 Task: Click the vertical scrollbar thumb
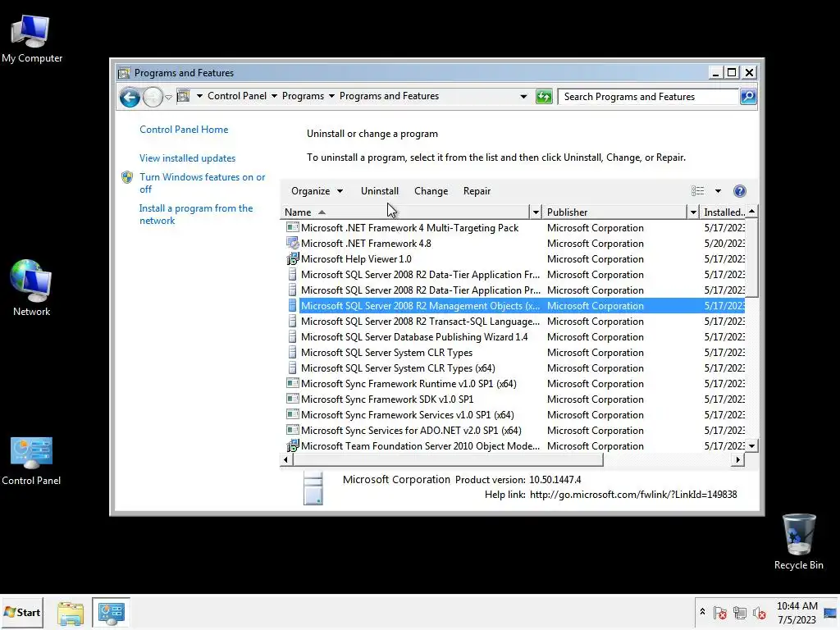click(x=751, y=258)
